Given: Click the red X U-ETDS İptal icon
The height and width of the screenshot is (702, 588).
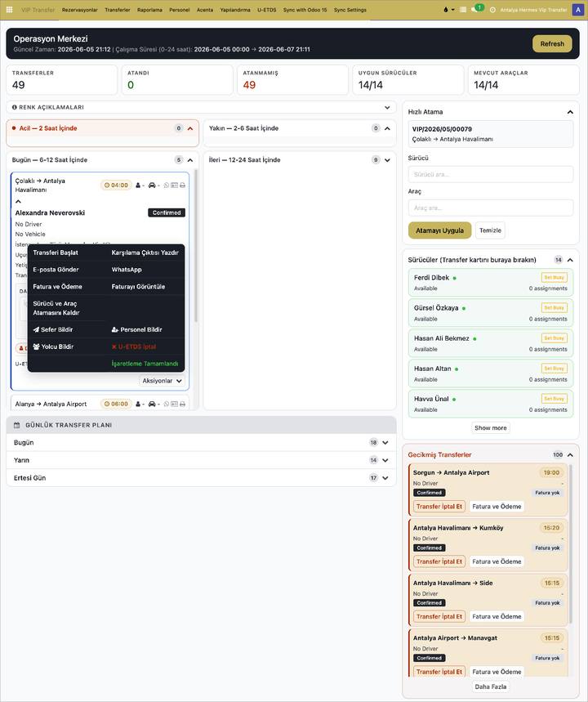Looking at the screenshot, I should coord(114,347).
